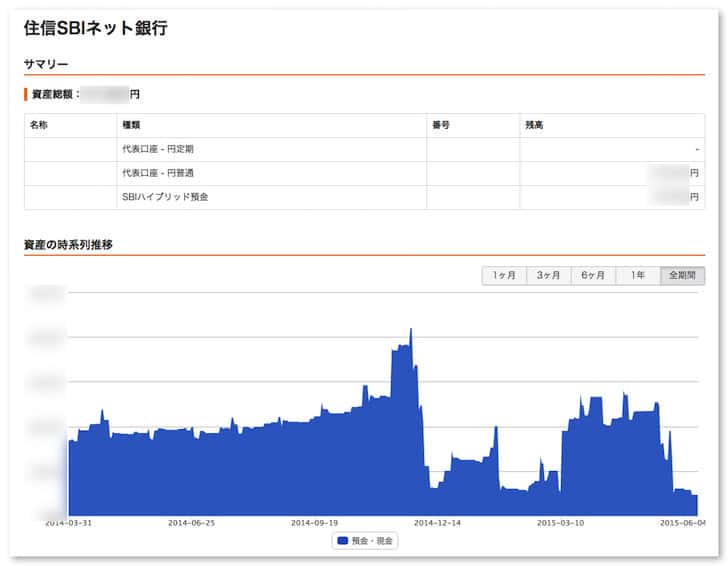Click the 種類 column header
The width and height of the screenshot is (728, 566).
[x=131, y=125]
